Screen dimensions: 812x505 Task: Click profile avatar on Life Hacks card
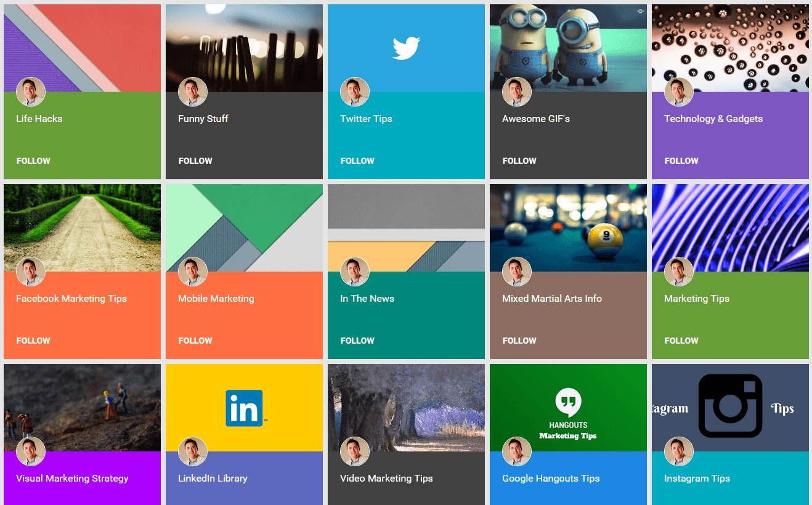click(31, 92)
